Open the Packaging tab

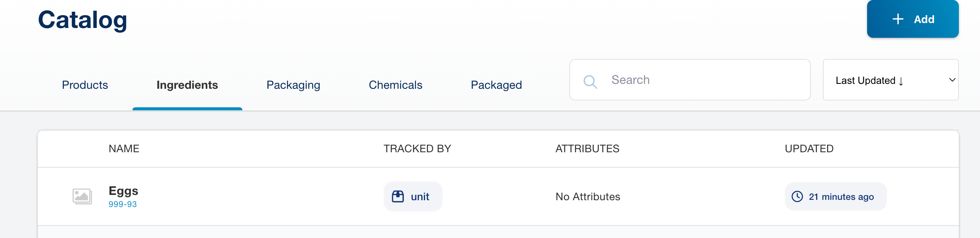click(293, 85)
